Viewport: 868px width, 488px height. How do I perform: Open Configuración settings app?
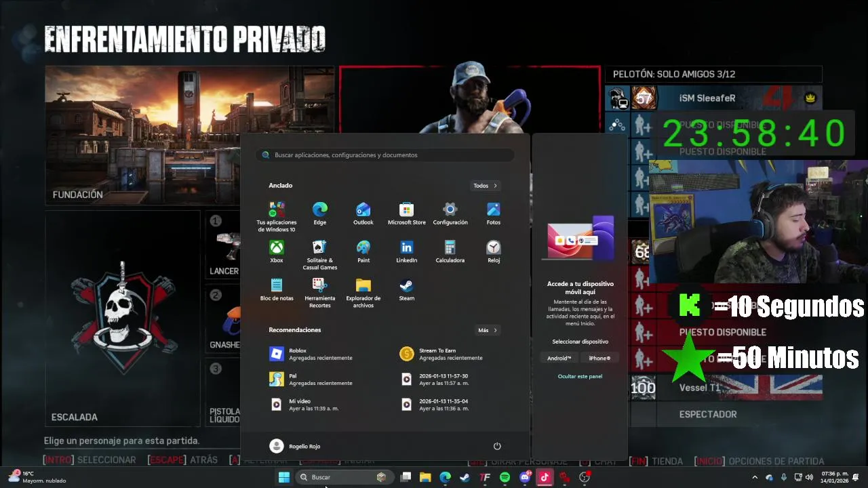click(450, 214)
